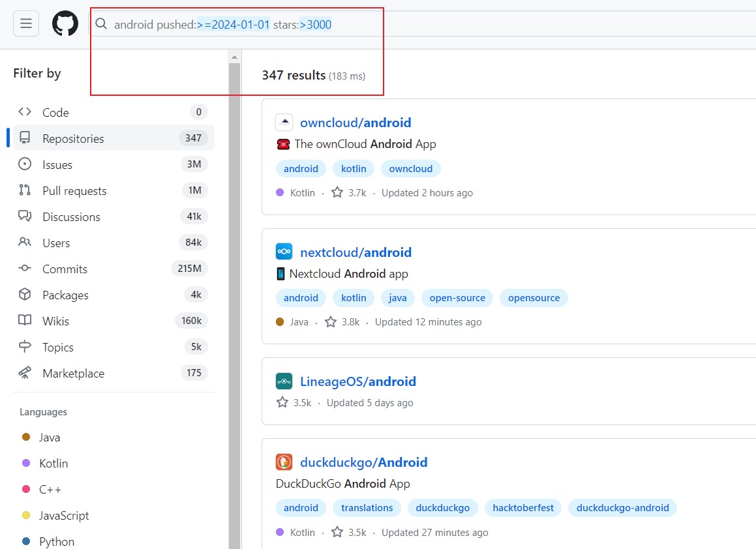This screenshot has width=756, height=549.
Task: Go to GitHub home via Octocat logo
Action: pyautogui.click(x=65, y=23)
